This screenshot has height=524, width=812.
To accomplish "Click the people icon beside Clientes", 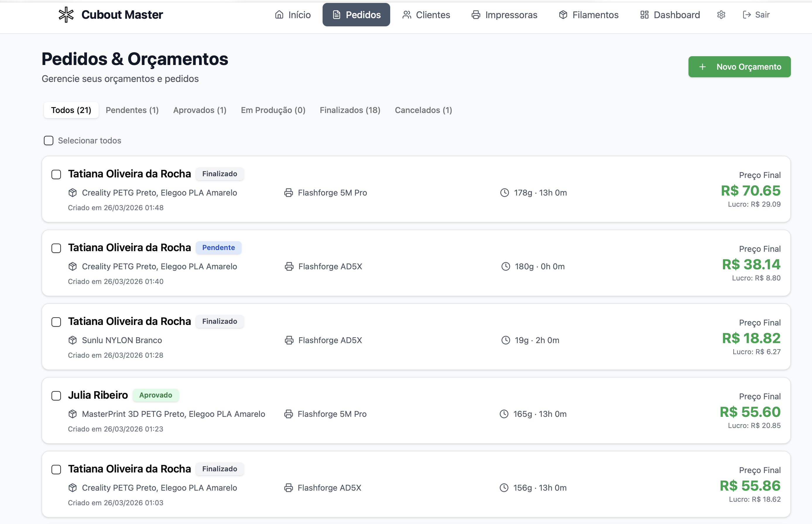I will pyautogui.click(x=407, y=15).
